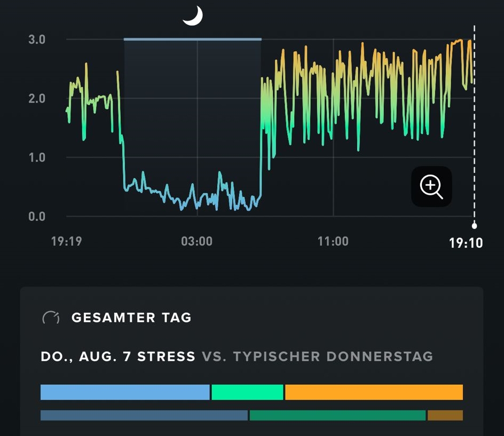Screen dimensions: 504x436
Task: Click the 11:00 time axis label
Action: click(x=333, y=242)
